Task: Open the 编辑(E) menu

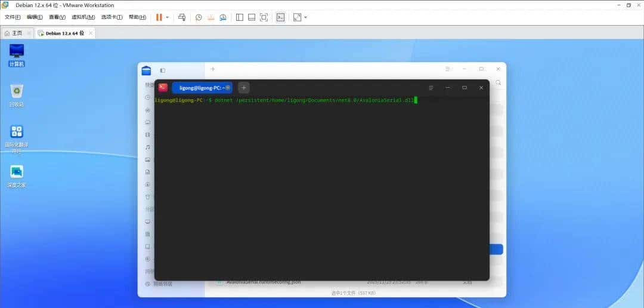Action: [x=35, y=17]
